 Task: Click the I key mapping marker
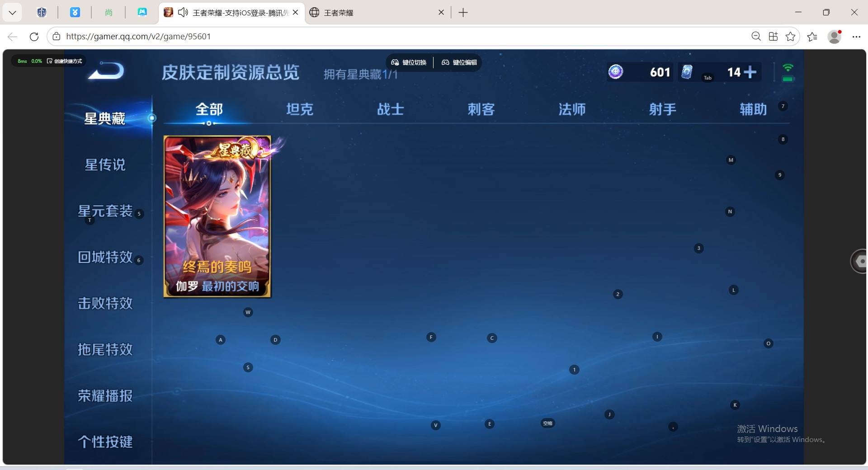657,337
